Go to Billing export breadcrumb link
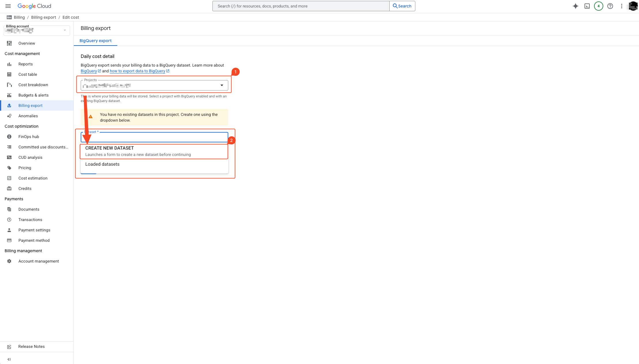 (x=44, y=17)
